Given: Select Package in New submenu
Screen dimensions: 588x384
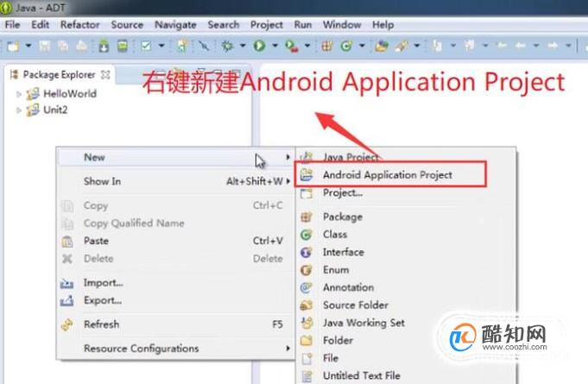Looking at the screenshot, I should coord(406,217).
